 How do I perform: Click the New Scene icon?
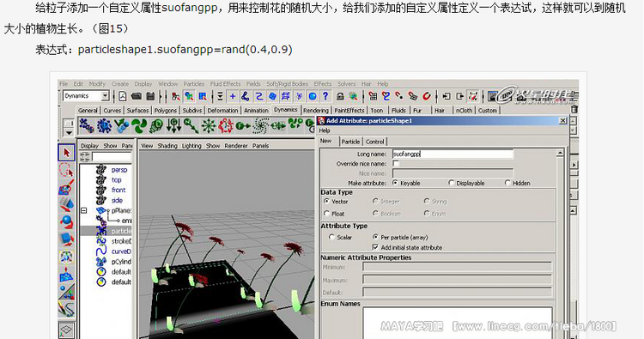pos(123,96)
